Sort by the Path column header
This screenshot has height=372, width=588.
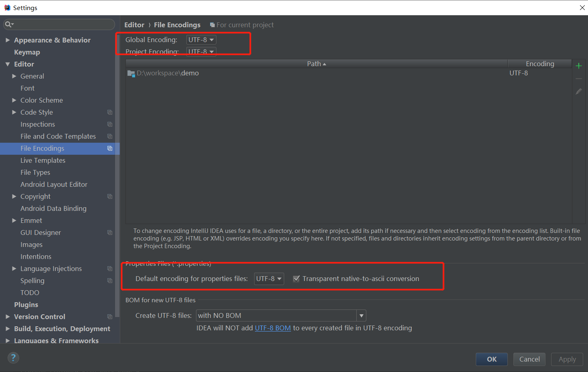click(316, 63)
